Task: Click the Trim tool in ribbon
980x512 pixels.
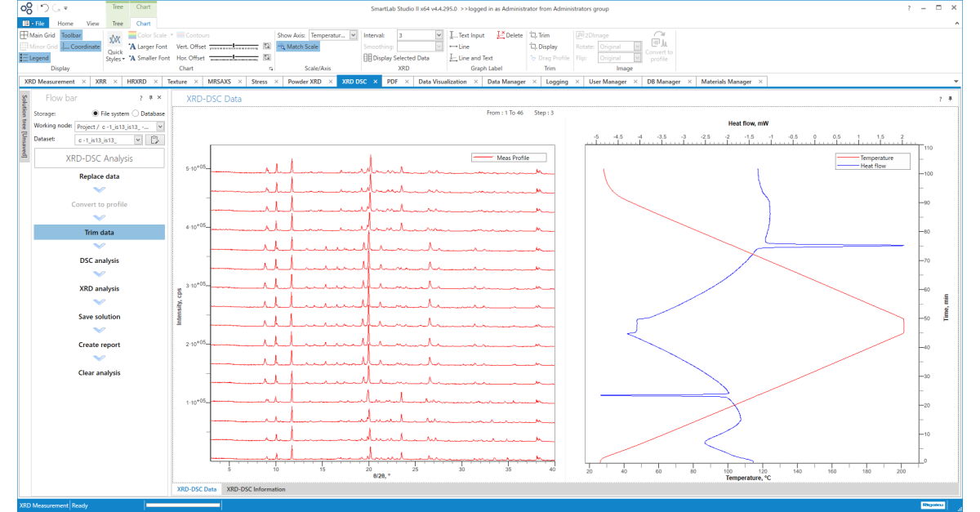Action: pos(540,35)
